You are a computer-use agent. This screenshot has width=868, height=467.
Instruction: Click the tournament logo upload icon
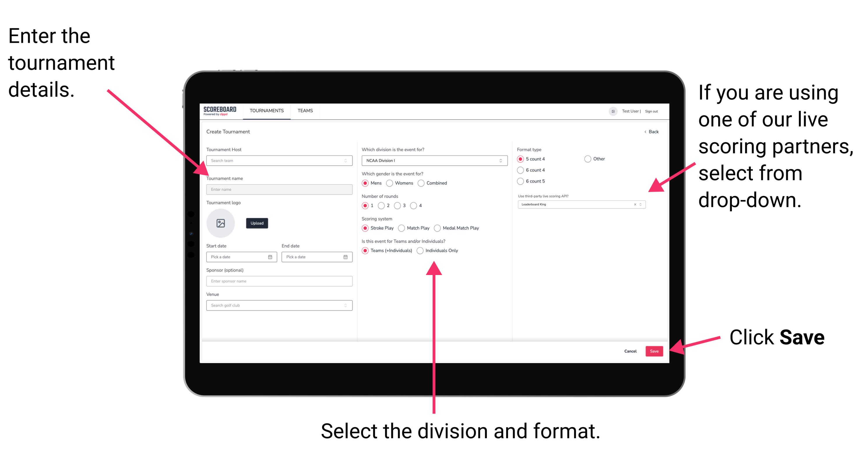[x=221, y=223]
